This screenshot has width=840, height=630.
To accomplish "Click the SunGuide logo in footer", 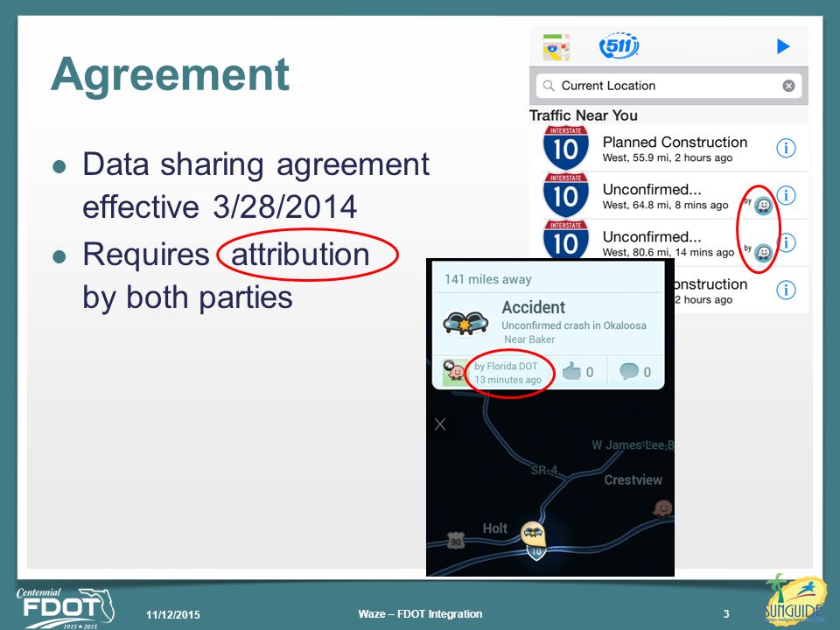I will click(x=794, y=598).
